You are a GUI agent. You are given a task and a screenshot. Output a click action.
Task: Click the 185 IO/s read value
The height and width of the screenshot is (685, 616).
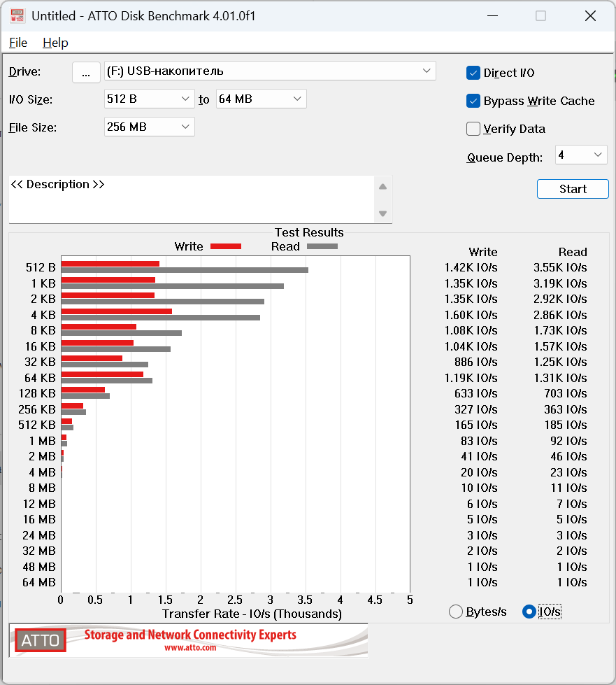[566, 425]
